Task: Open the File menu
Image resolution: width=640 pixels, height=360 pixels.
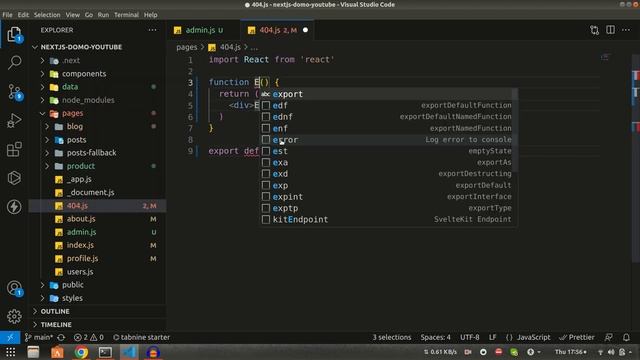Action: coord(7,15)
